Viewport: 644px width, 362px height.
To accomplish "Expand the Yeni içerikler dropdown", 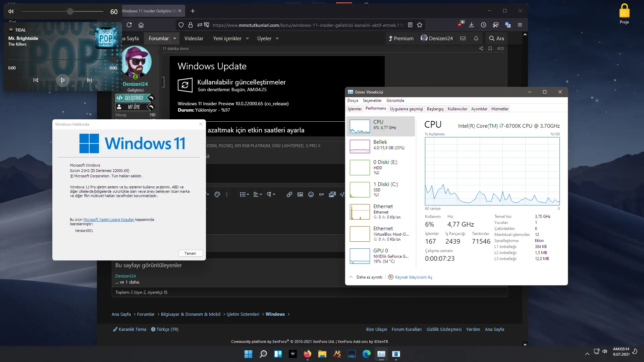I will [x=248, y=39].
